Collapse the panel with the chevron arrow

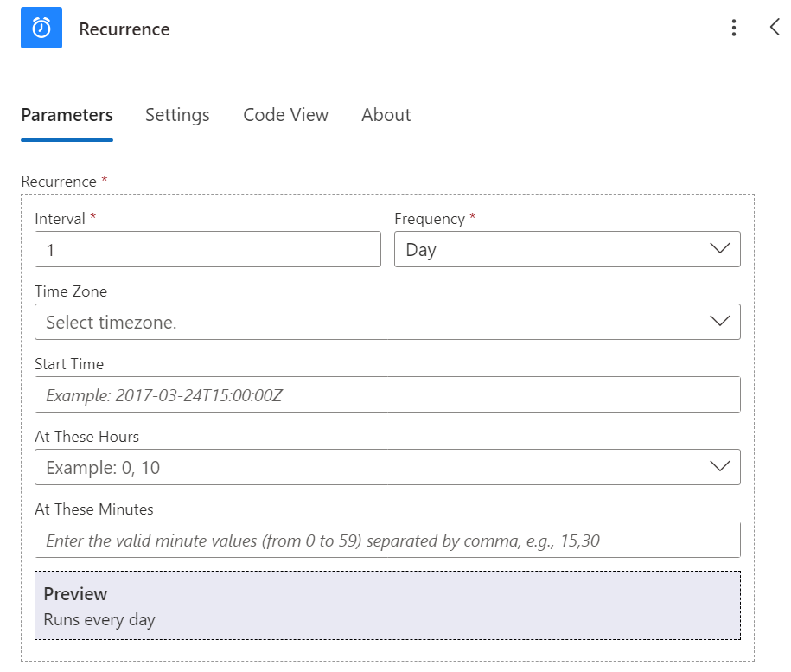[775, 27]
